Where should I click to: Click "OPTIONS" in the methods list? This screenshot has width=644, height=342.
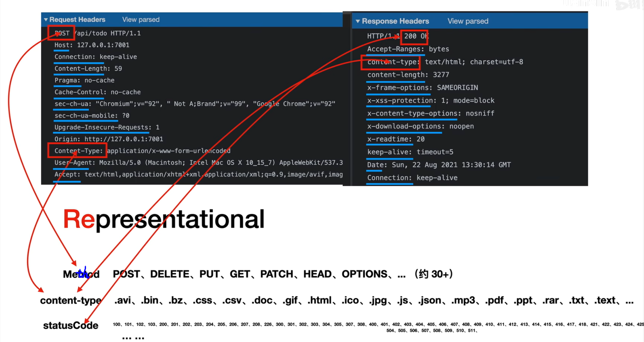(365, 274)
